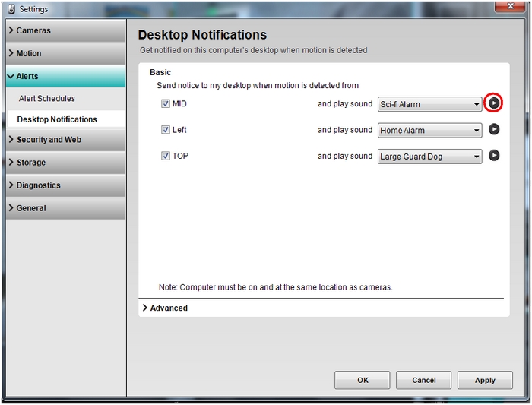Expand the Motion category
Image resolution: width=532 pixels, height=405 pixels.
(65, 54)
